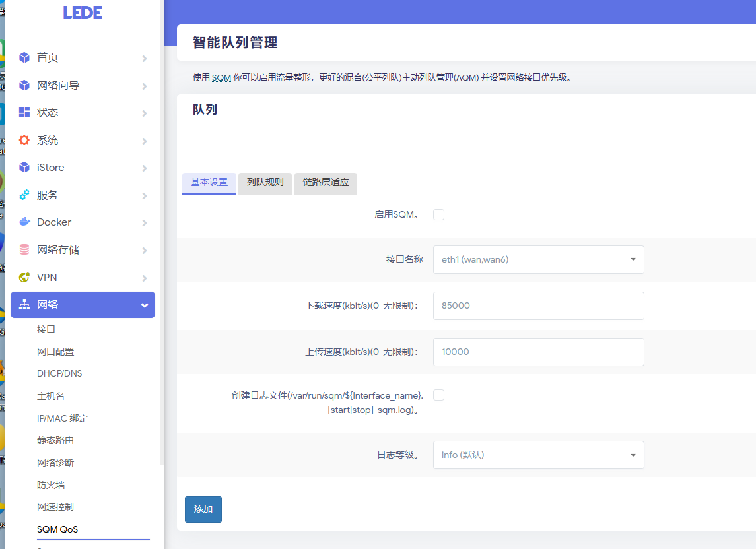
Task: Click the VPN menu label
Action: click(47, 278)
